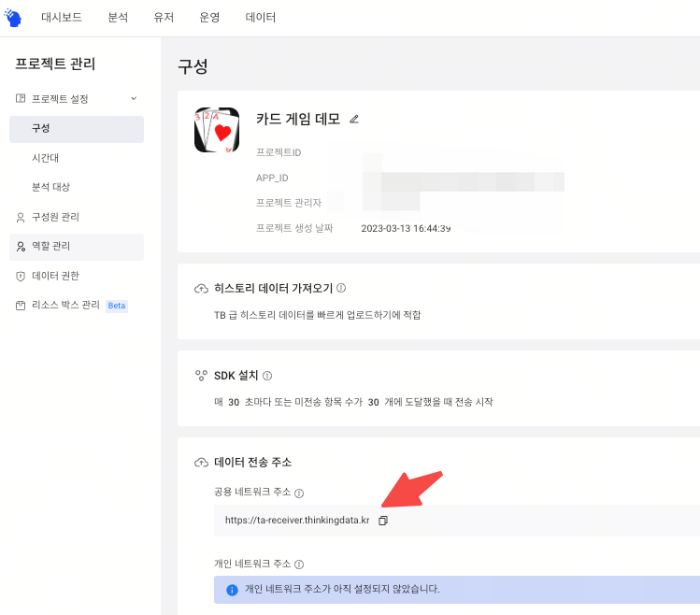Viewport: 700px width, 615px height.
Task: Copy the public network address URL
Action: (382, 521)
